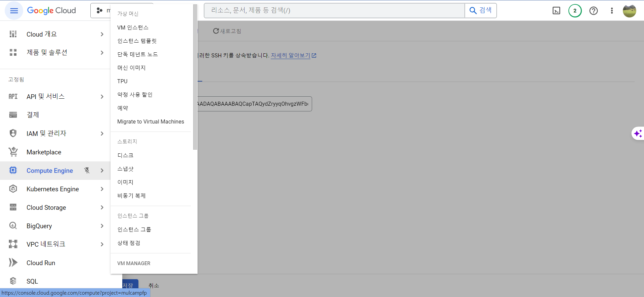This screenshot has height=297, width=644.
Task: Expand the BigQuery submenu arrow
Action: pos(102,226)
